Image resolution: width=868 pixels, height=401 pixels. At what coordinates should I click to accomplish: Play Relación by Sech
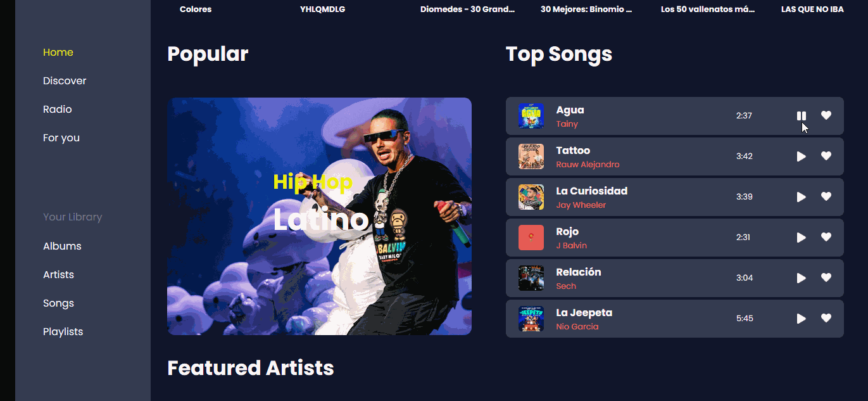802,278
